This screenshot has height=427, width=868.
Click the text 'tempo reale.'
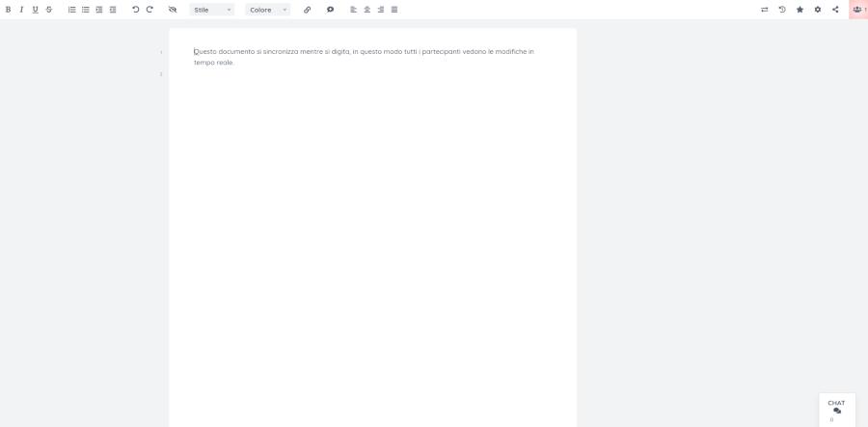(214, 63)
